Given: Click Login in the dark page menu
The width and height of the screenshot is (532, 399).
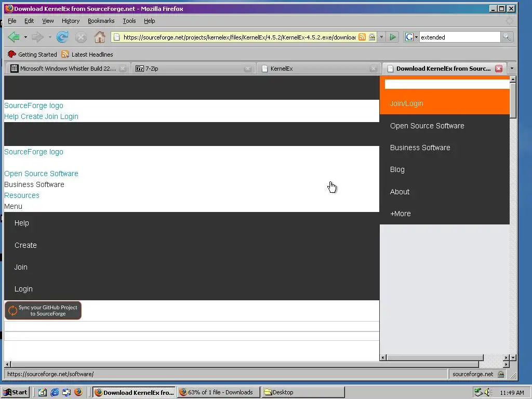Looking at the screenshot, I should [x=23, y=289].
